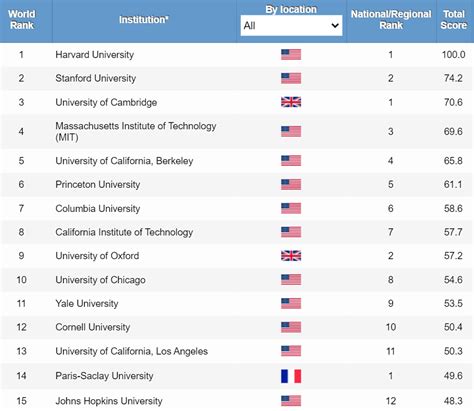Open University of California, Los Angeles link
The image size is (474, 411).
[131, 351]
